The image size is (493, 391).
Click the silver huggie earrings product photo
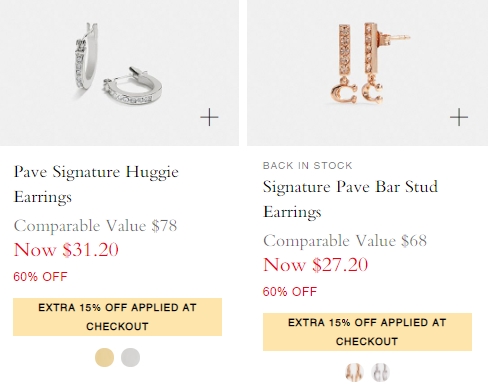point(119,73)
